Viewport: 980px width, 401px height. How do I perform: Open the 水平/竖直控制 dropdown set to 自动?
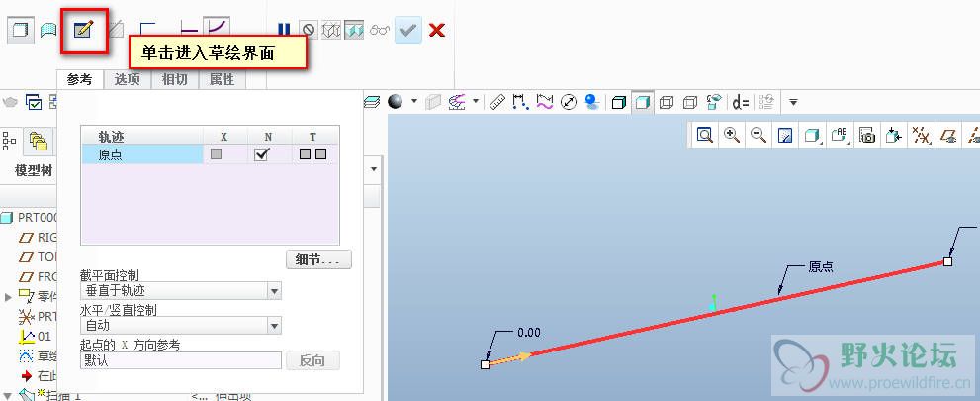(x=181, y=326)
